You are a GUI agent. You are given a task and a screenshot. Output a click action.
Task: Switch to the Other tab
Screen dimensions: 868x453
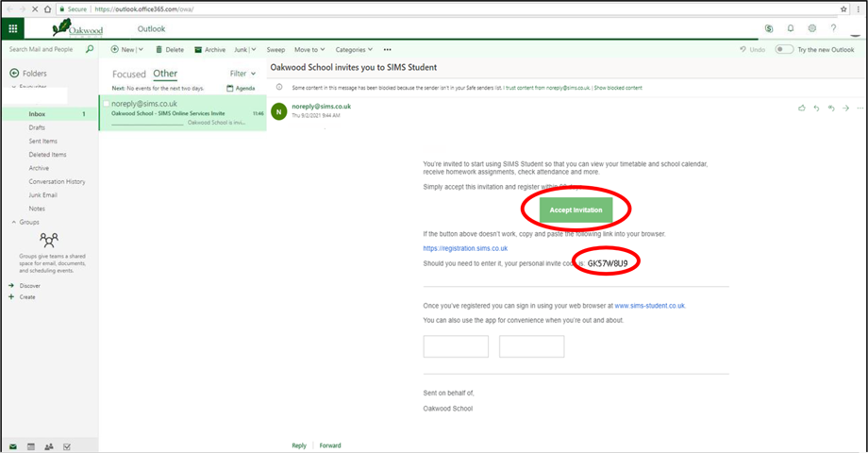(x=165, y=73)
